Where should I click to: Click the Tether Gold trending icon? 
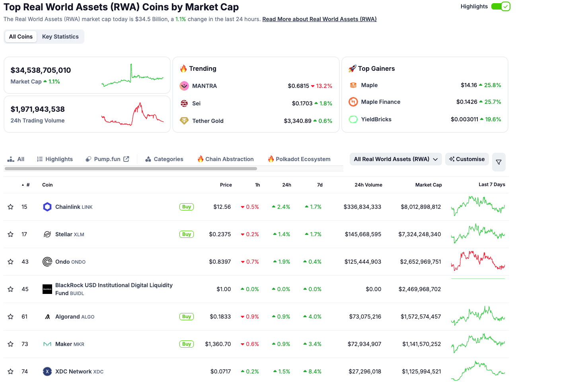tap(184, 121)
